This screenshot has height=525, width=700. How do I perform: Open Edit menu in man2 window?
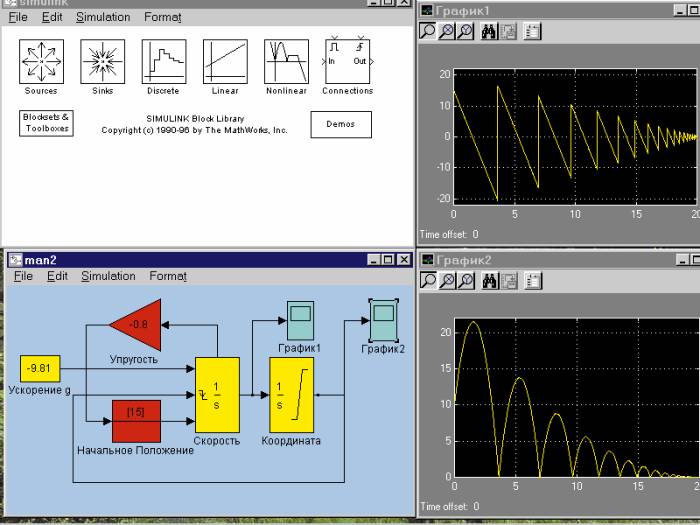coord(56,276)
